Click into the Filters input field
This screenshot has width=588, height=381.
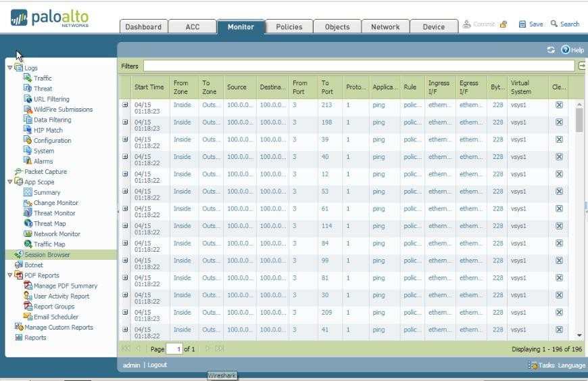(358, 66)
